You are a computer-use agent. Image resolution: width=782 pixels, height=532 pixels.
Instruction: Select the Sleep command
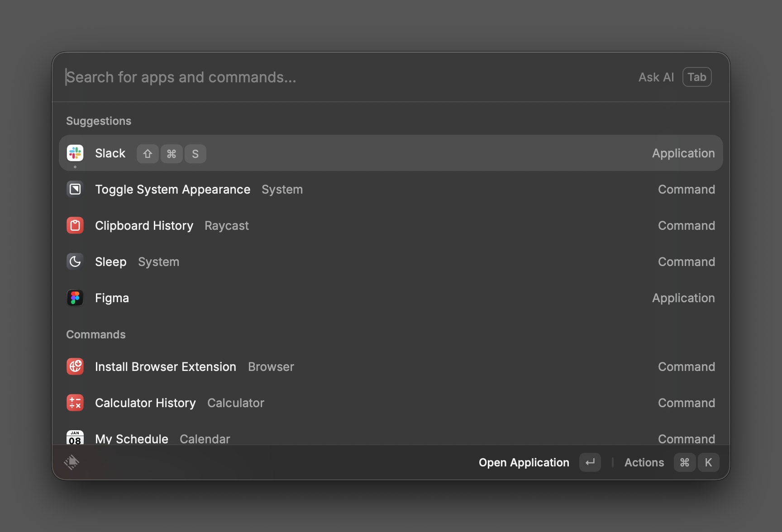point(391,261)
